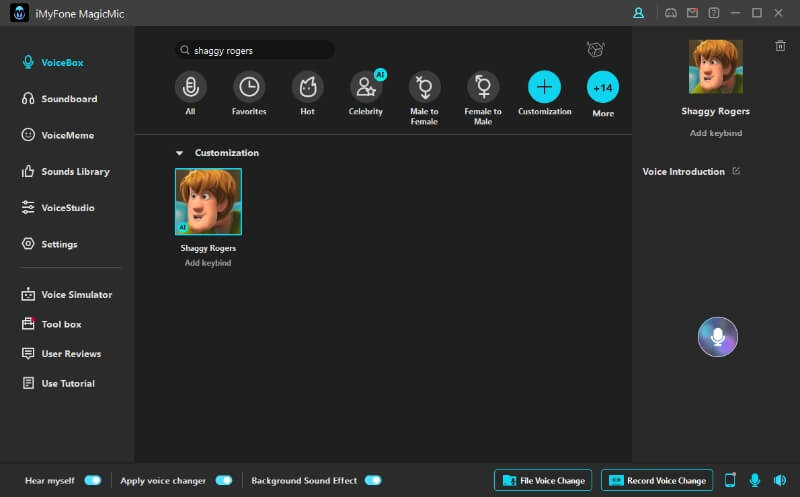The height and width of the screenshot is (497, 800).
Task: Show Favorites voices category
Action: click(x=249, y=87)
